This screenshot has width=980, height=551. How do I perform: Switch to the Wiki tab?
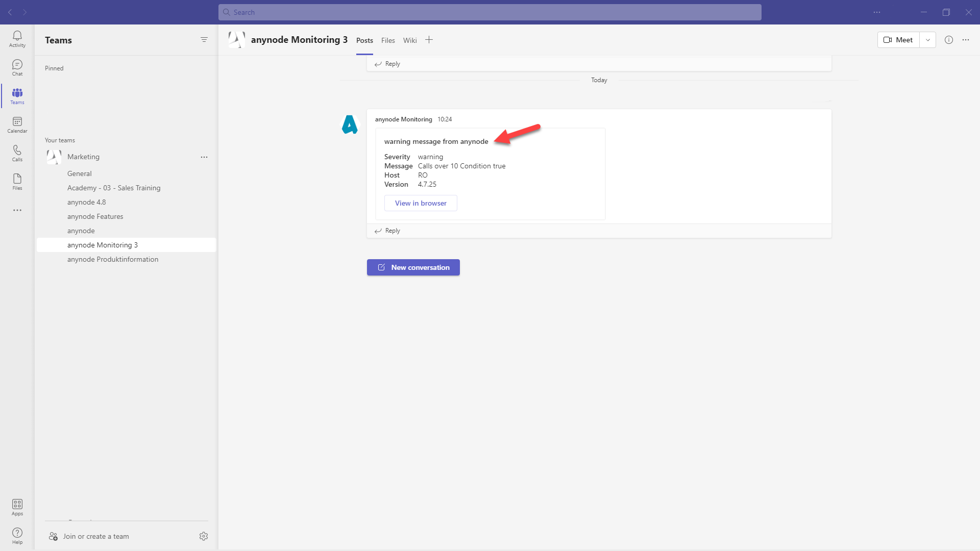(410, 40)
